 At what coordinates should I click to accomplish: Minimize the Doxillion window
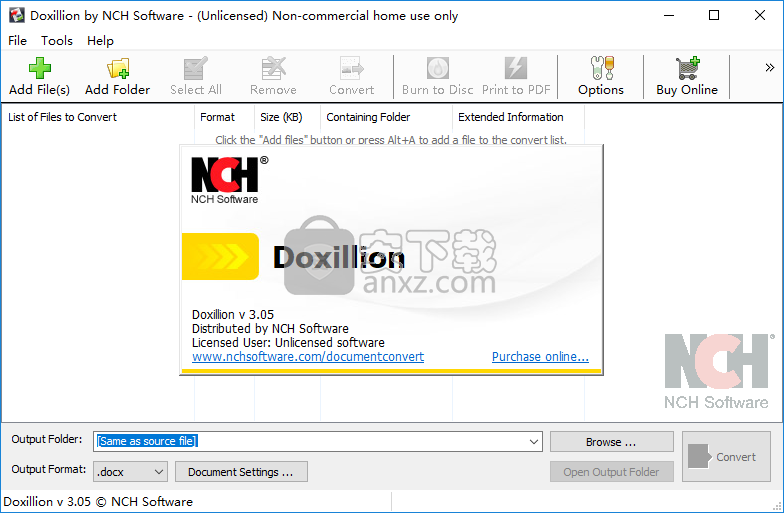[x=668, y=16]
